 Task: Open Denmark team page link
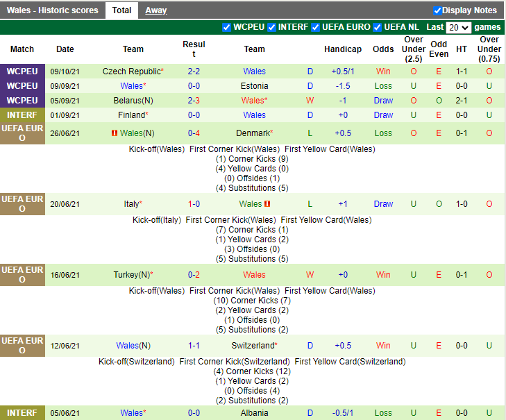coord(253,133)
